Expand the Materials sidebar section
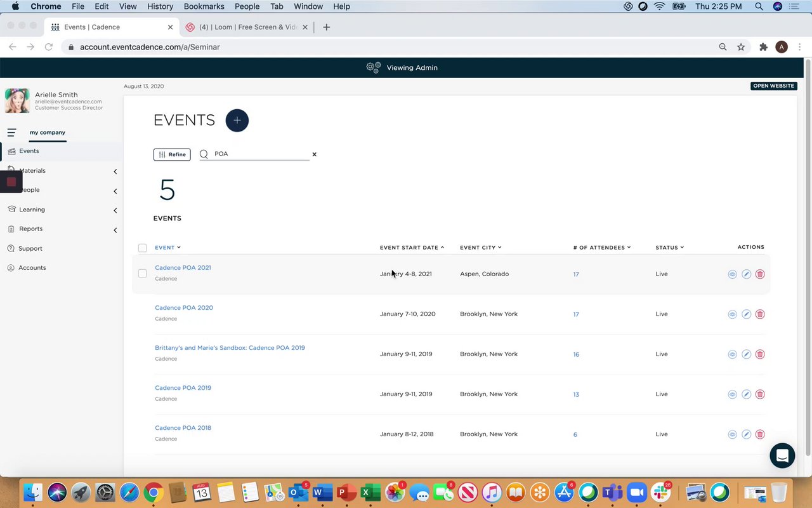This screenshot has height=508, width=812. click(115, 171)
